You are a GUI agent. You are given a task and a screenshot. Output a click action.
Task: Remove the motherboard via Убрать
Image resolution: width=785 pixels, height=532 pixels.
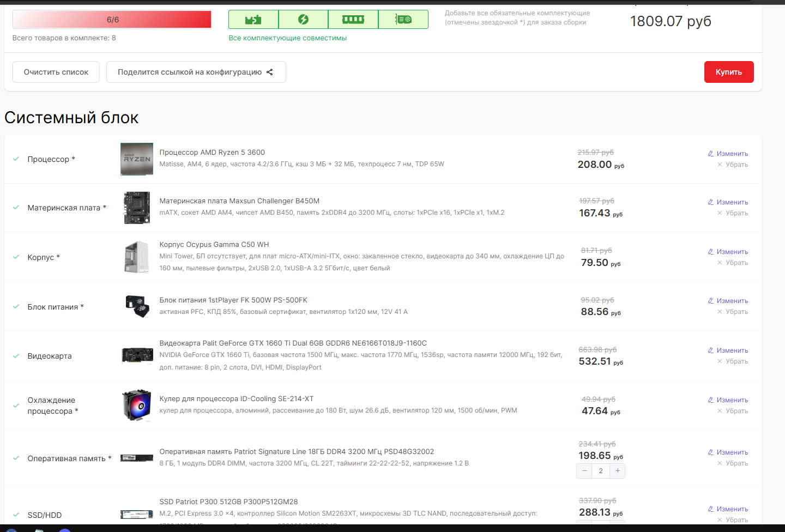pos(733,213)
